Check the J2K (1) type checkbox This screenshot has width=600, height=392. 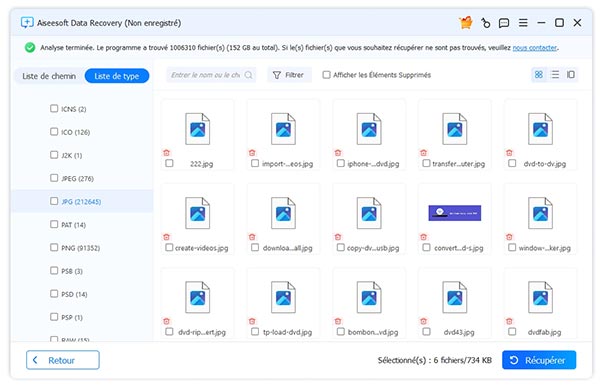pyautogui.click(x=54, y=155)
